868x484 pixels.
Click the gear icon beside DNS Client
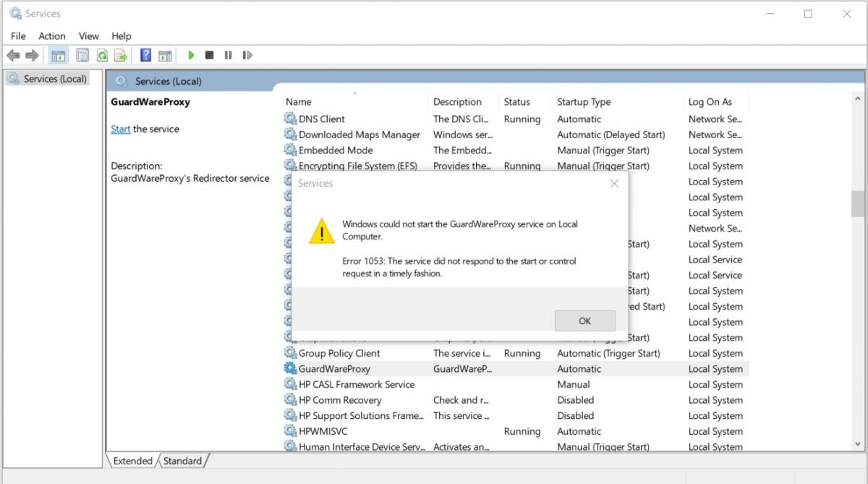[291, 119]
